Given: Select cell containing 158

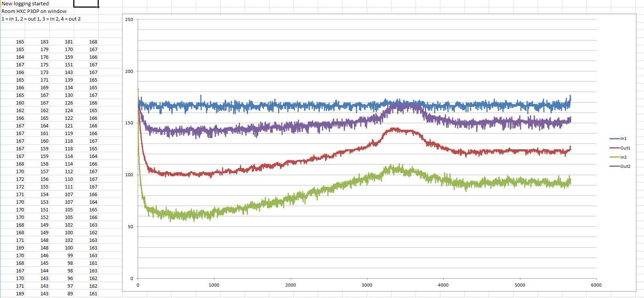Looking at the screenshot, I should pos(37,164).
